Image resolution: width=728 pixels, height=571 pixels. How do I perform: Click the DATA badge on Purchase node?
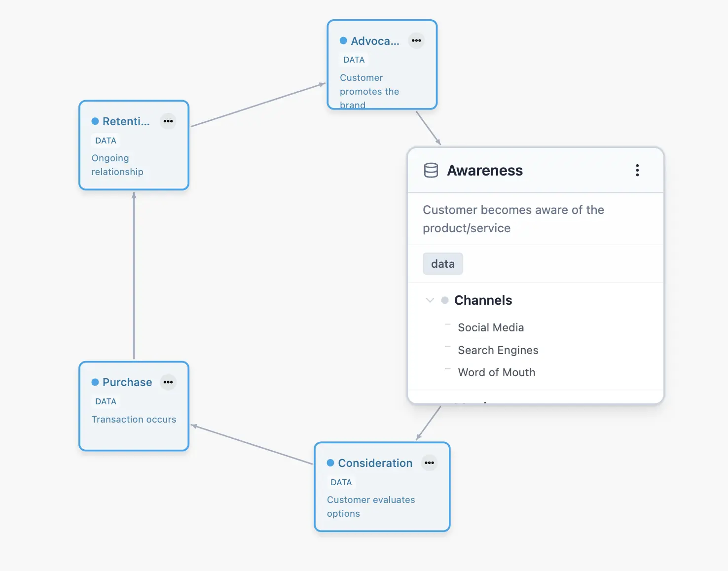click(x=106, y=401)
